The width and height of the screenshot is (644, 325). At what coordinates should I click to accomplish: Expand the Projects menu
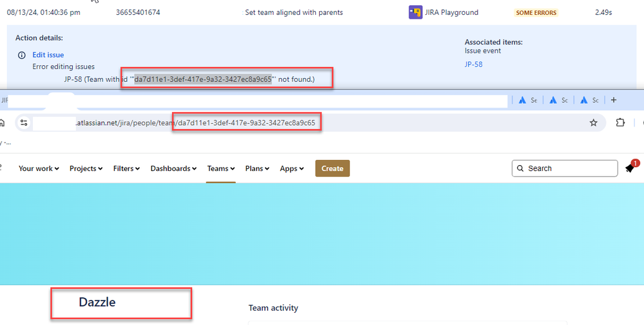[86, 168]
